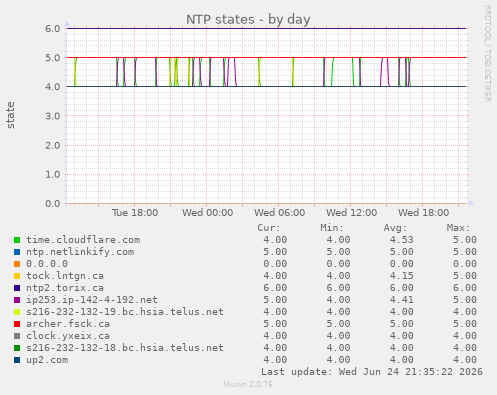Click the Wed 00:00 axis label

pyautogui.click(x=207, y=213)
